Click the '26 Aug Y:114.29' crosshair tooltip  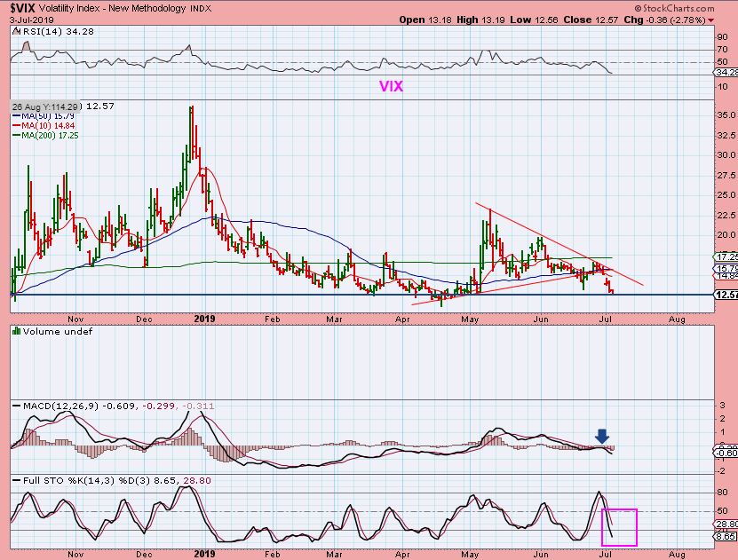46,106
